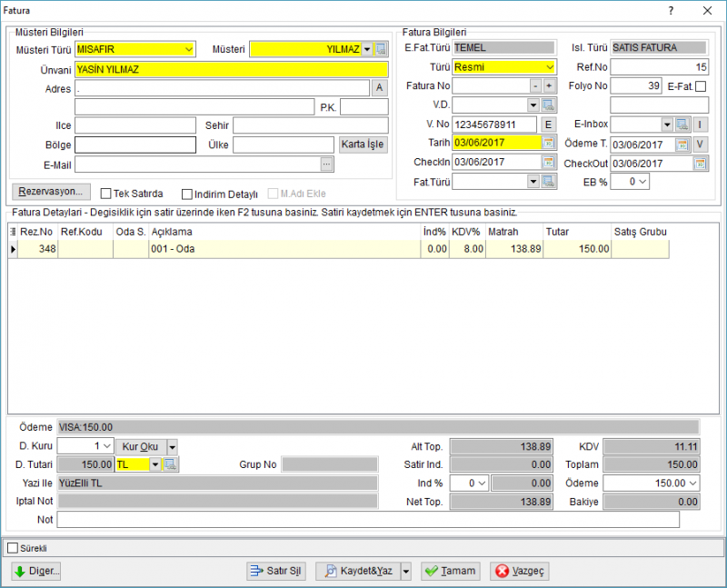The width and height of the screenshot is (727, 588).
Task: Click the Fat.Türü lookup icon
Action: pos(549,182)
